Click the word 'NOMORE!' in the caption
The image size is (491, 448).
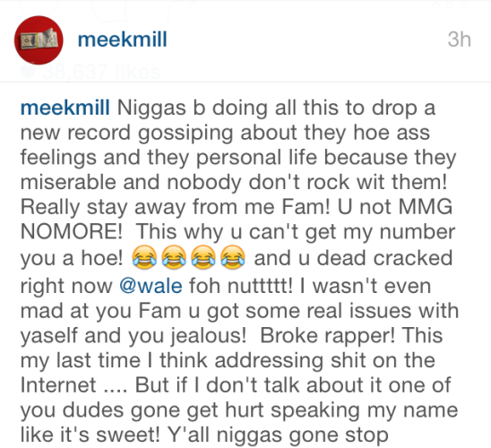tap(72, 232)
